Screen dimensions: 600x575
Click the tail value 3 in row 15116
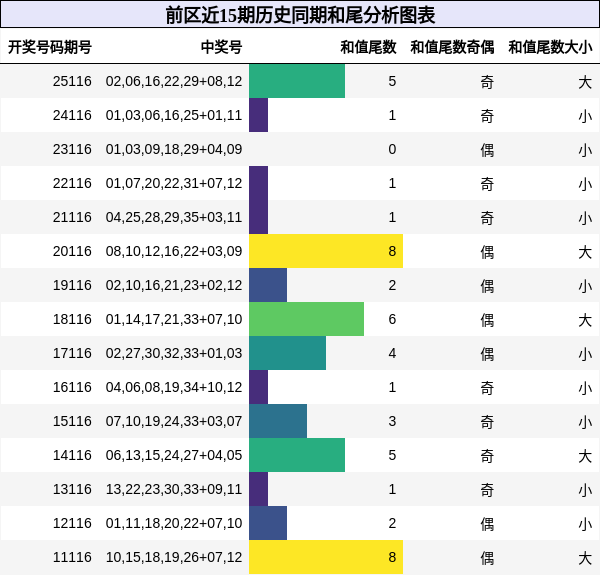click(x=392, y=421)
